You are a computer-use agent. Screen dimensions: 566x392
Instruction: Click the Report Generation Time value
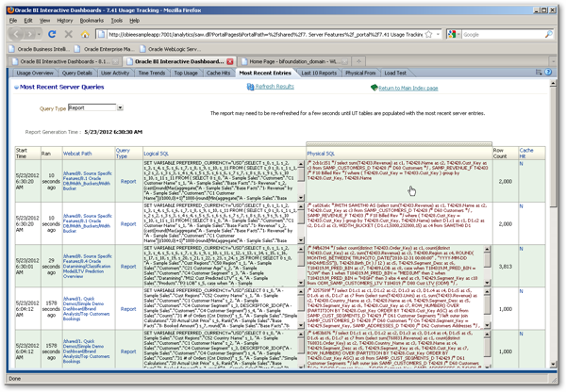click(x=113, y=132)
